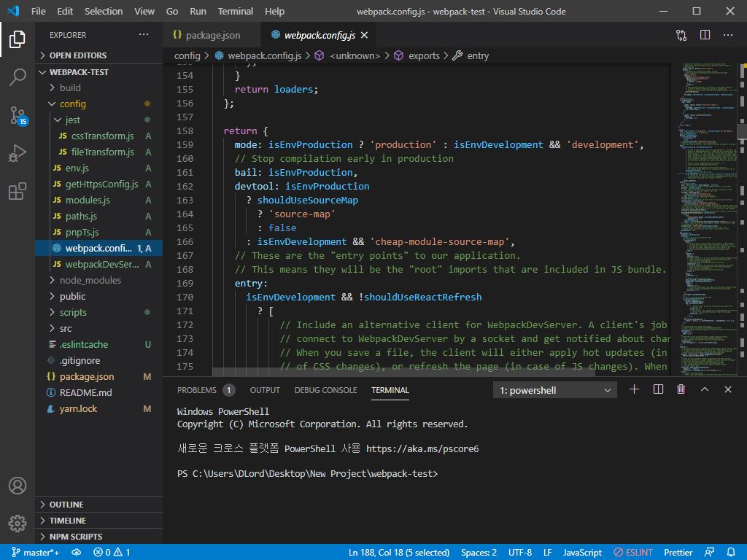Change language mode from JavaScript
747x560 pixels.
pos(582,553)
